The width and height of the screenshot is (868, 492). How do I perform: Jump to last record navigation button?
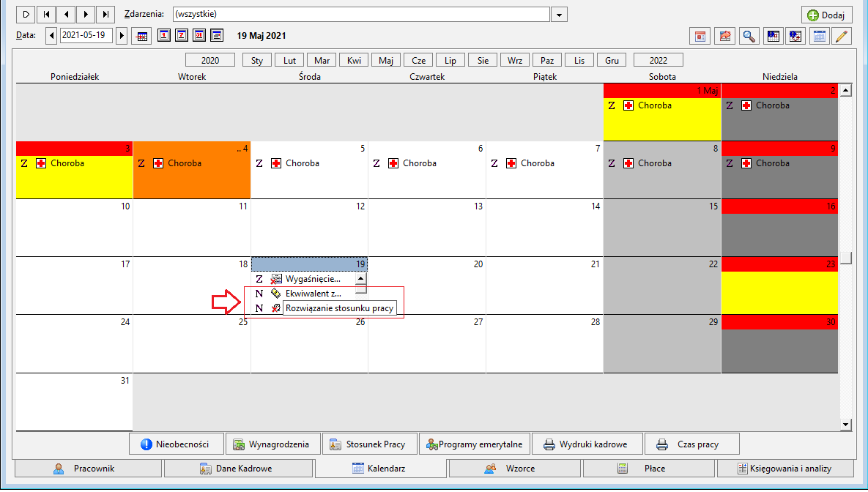(x=105, y=15)
